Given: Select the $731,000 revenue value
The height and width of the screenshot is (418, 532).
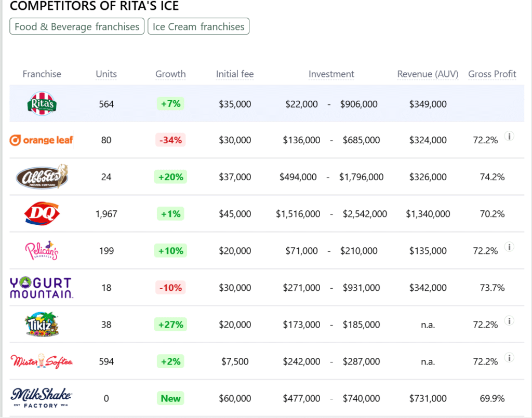Looking at the screenshot, I should 428,398.
